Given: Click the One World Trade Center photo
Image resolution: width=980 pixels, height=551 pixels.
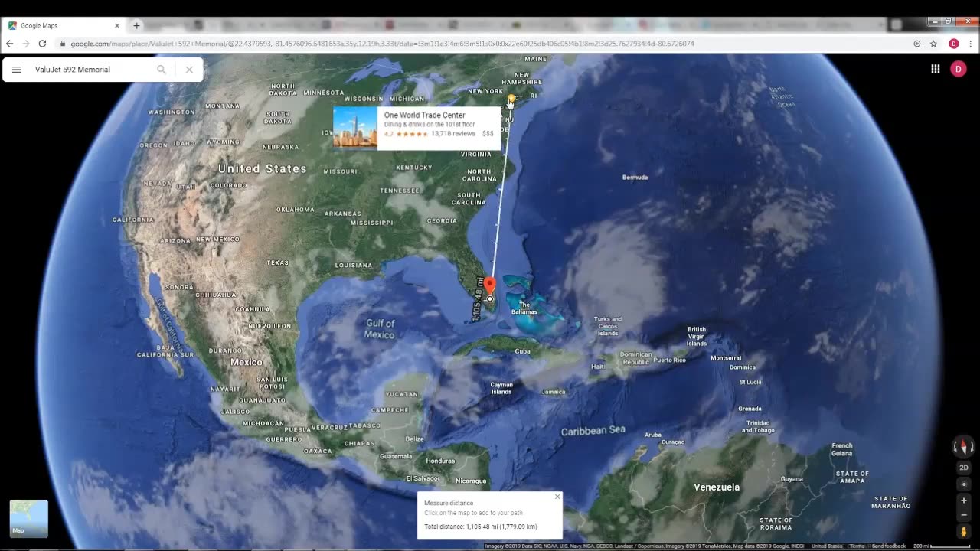Looking at the screenshot, I should [355, 128].
